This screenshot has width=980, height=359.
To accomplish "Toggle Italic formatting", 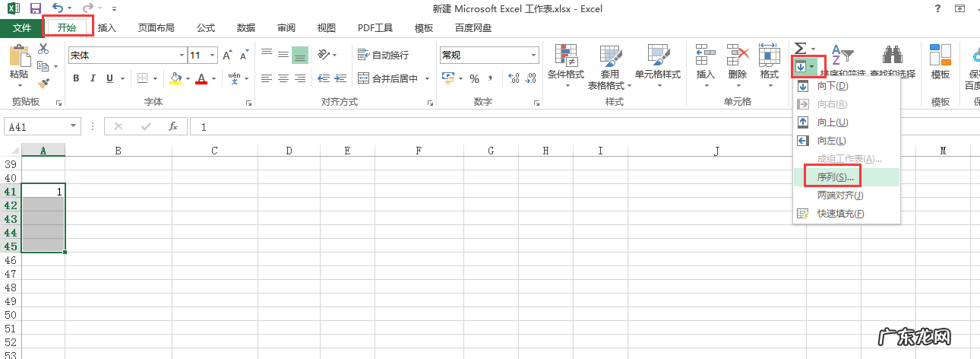I will tap(93, 78).
